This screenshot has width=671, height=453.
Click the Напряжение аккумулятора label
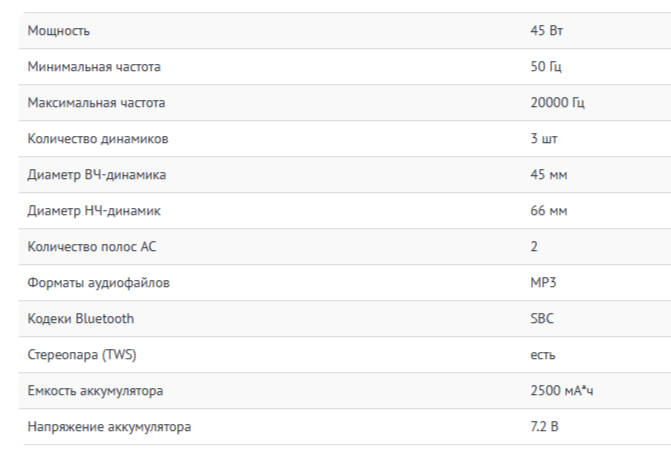109,426
